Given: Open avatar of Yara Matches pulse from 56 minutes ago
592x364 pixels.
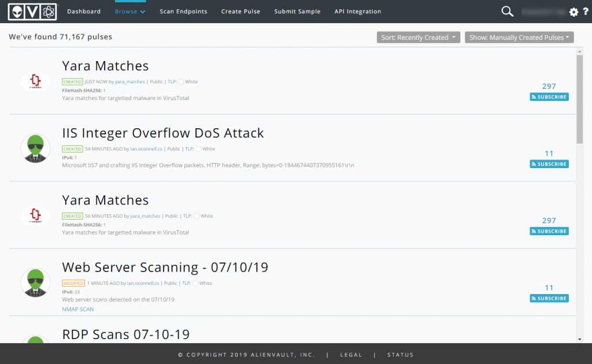Looking at the screenshot, I should point(35,215).
